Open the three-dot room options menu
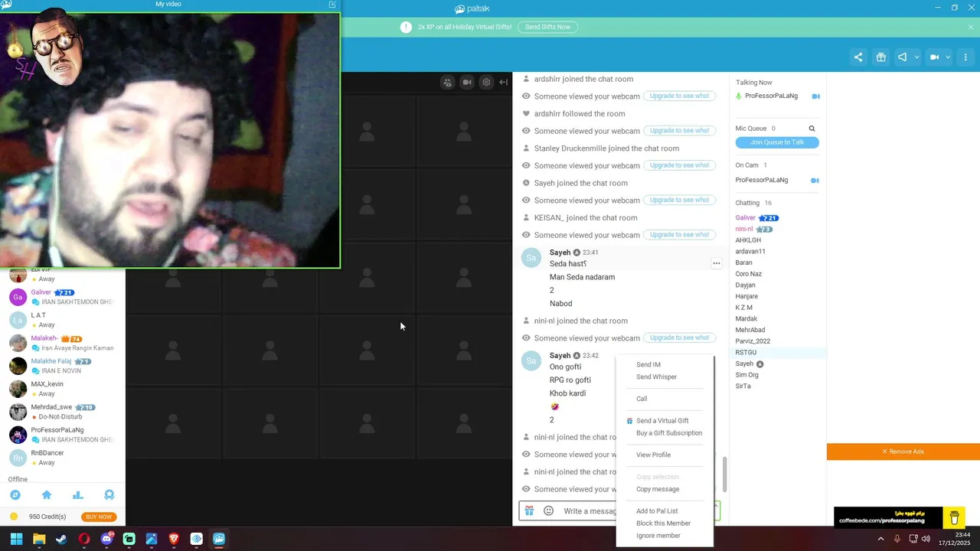This screenshot has width=980, height=551. pos(966,57)
